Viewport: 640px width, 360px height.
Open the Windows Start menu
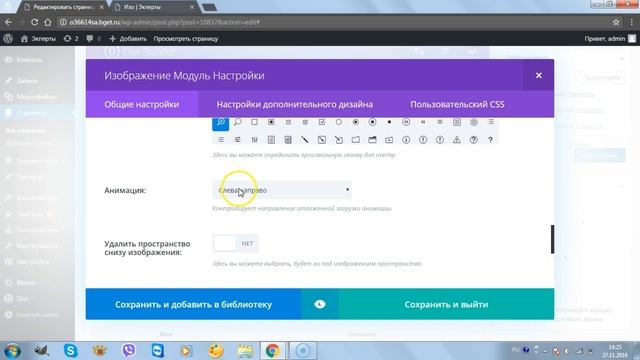click(12, 351)
